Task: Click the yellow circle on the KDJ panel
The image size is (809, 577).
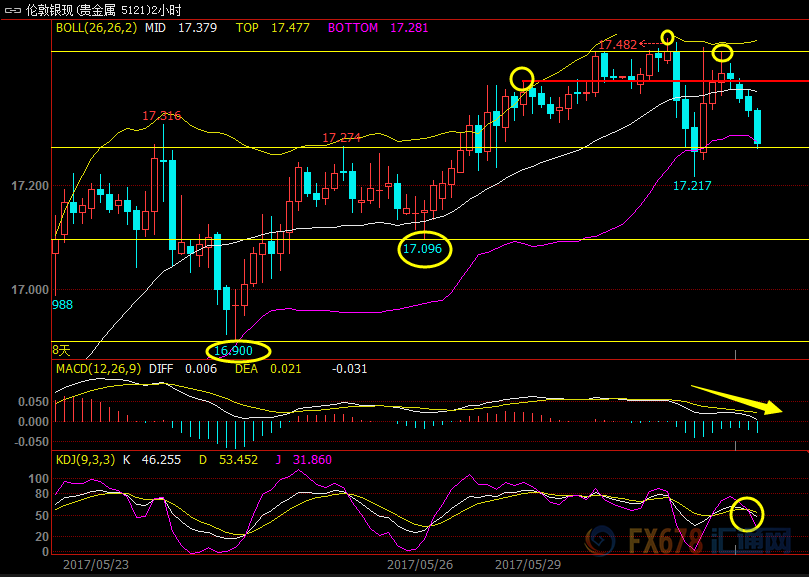Action: [x=746, y=514]
